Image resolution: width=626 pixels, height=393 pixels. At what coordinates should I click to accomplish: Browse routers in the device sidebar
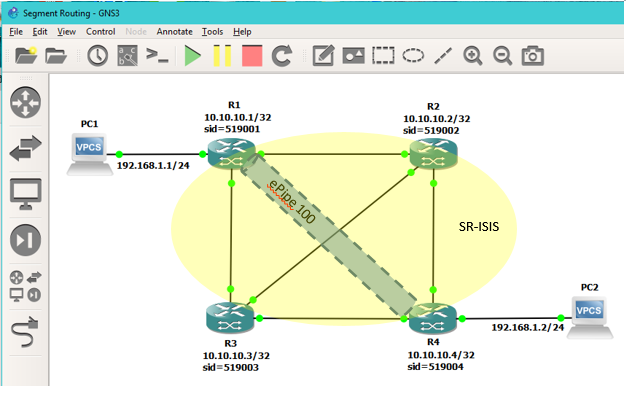pyautogui.click(x=26, y=103)
